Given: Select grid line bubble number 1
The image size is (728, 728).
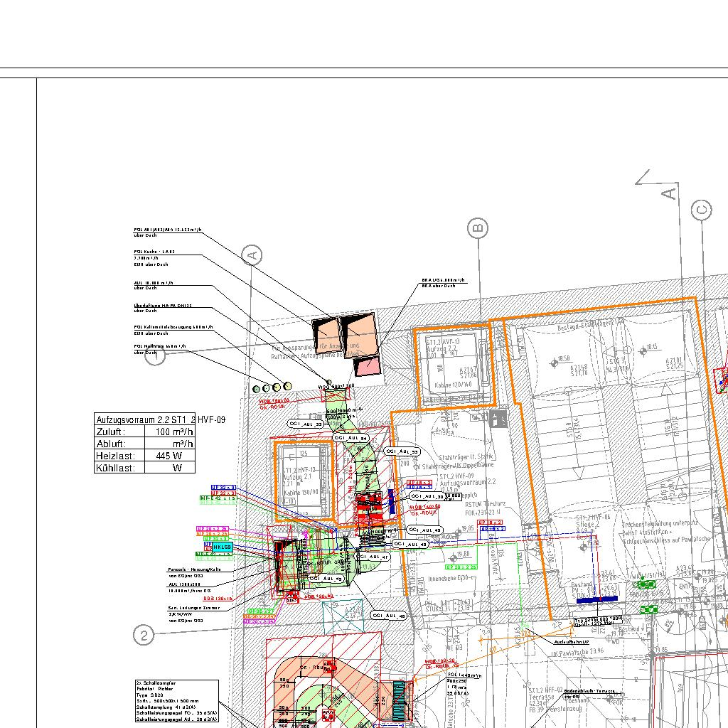Looking at the screenshot, I should click(155, 355).
